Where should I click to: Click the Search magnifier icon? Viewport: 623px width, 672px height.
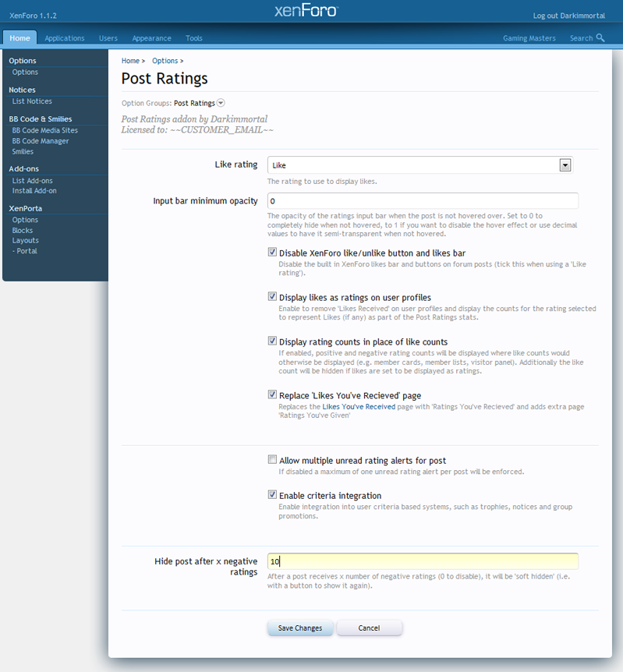pos(600,37)
